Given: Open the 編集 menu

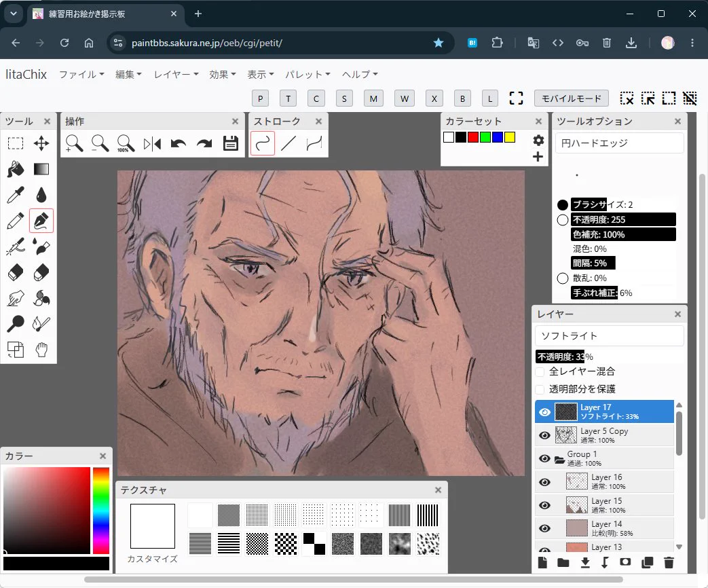Looking at the screenshot, I should 128,74.
